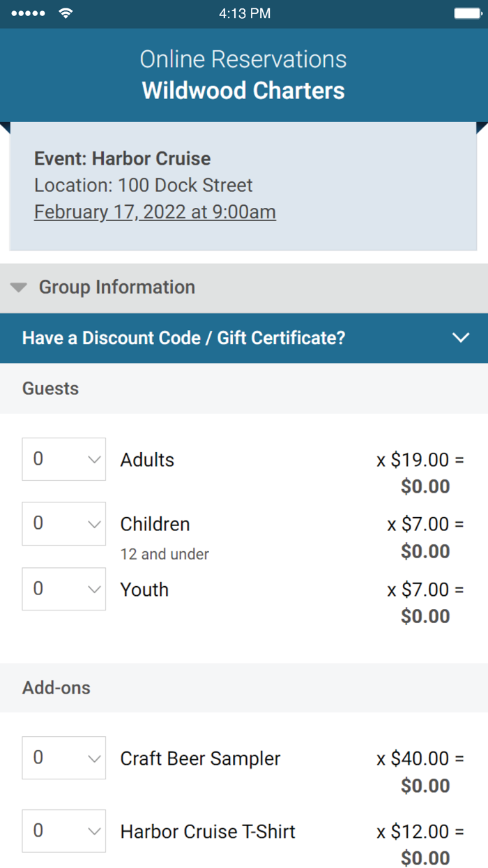Screen dimensions: 488x868
Task: Expand the Discount Code chevron
Action: [461, 338]
